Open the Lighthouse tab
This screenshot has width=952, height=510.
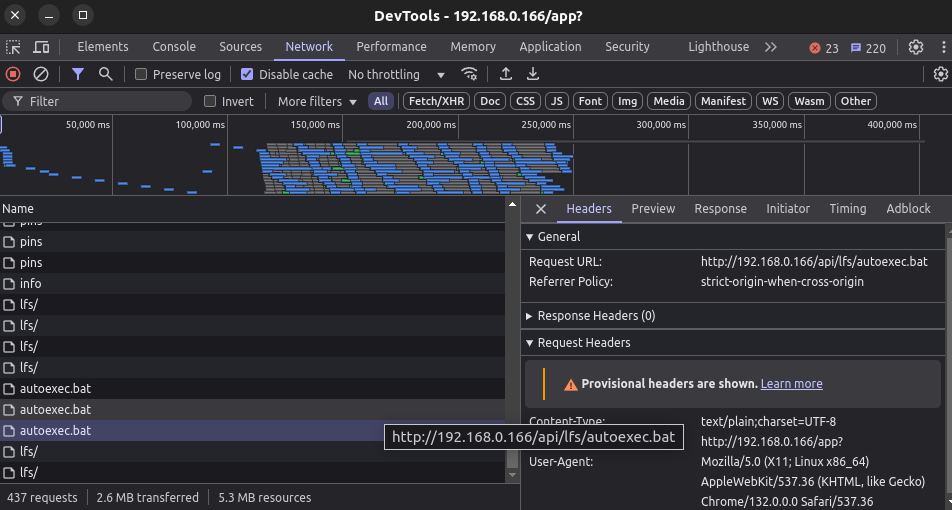[x=718, y=47]
